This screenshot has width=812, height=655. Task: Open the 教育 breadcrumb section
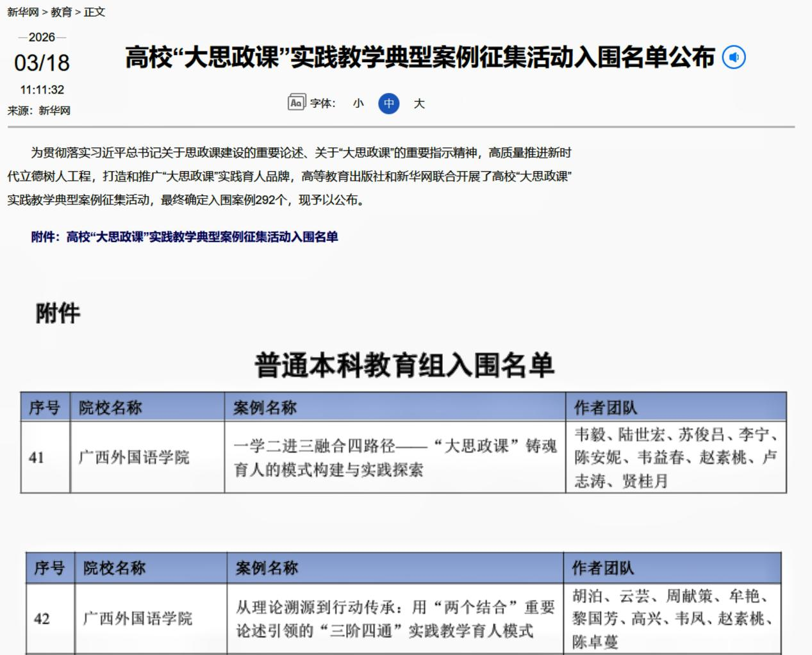tap(62, 12)
